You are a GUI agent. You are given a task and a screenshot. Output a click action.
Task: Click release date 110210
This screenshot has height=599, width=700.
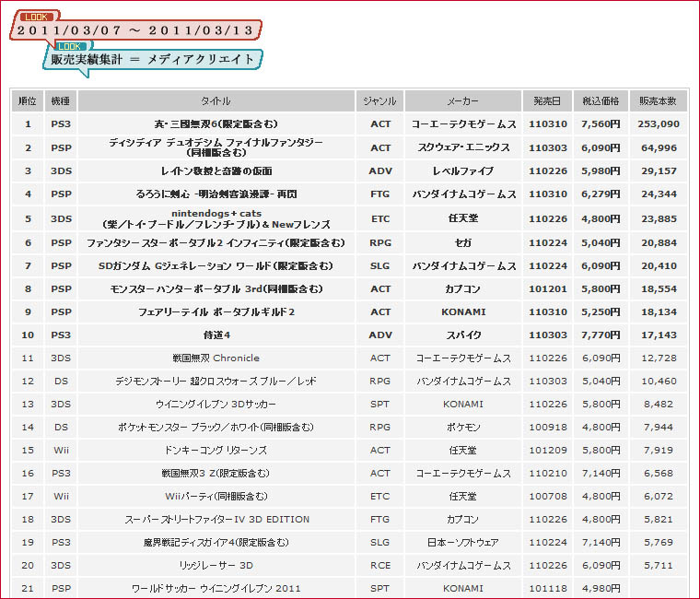[548, 474]
